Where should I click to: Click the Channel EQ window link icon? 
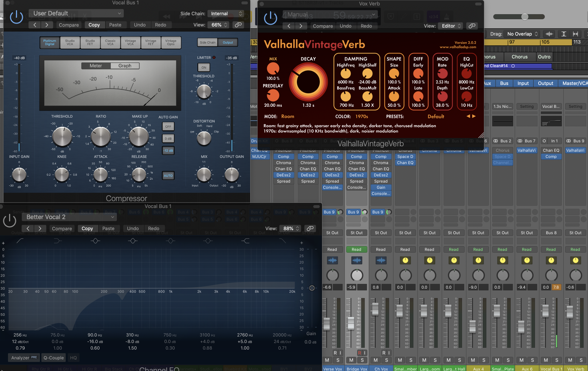(x=310, y=228)
